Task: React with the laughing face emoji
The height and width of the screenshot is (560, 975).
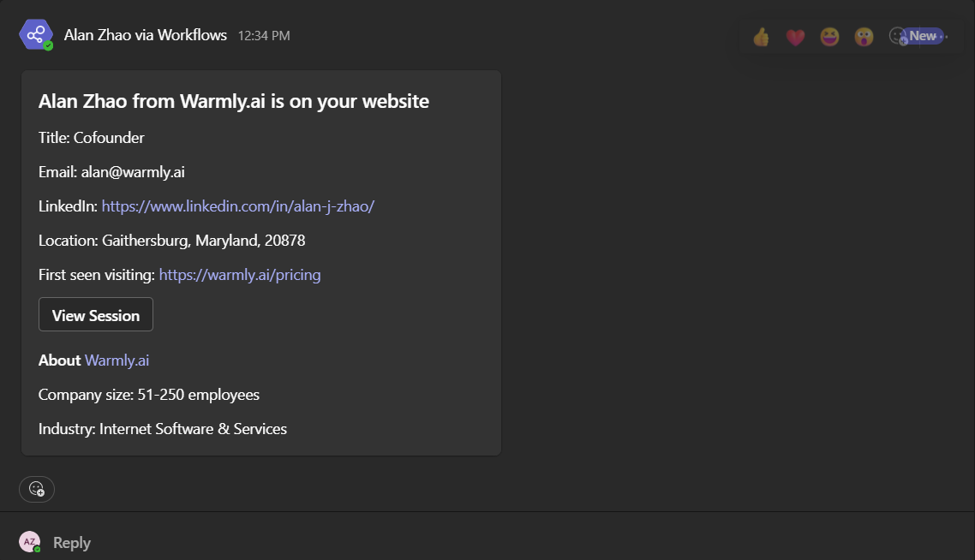Action: pos(829,37)
